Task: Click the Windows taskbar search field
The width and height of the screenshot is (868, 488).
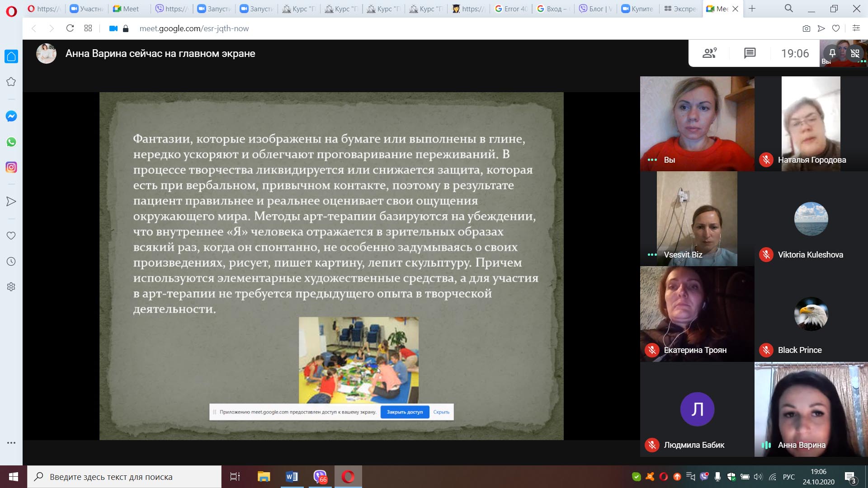Action: (x=124, y=477)
